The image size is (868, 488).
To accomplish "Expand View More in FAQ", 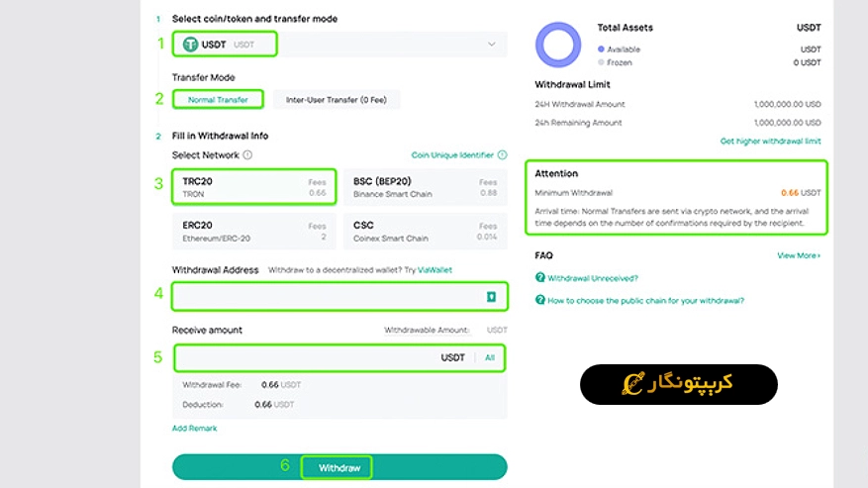I will (799, 255).
